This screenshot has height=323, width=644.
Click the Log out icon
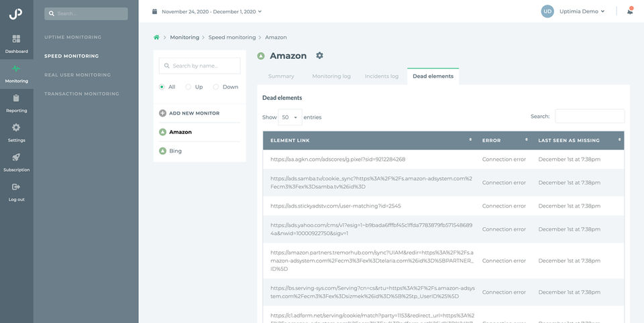click(16, 187)
